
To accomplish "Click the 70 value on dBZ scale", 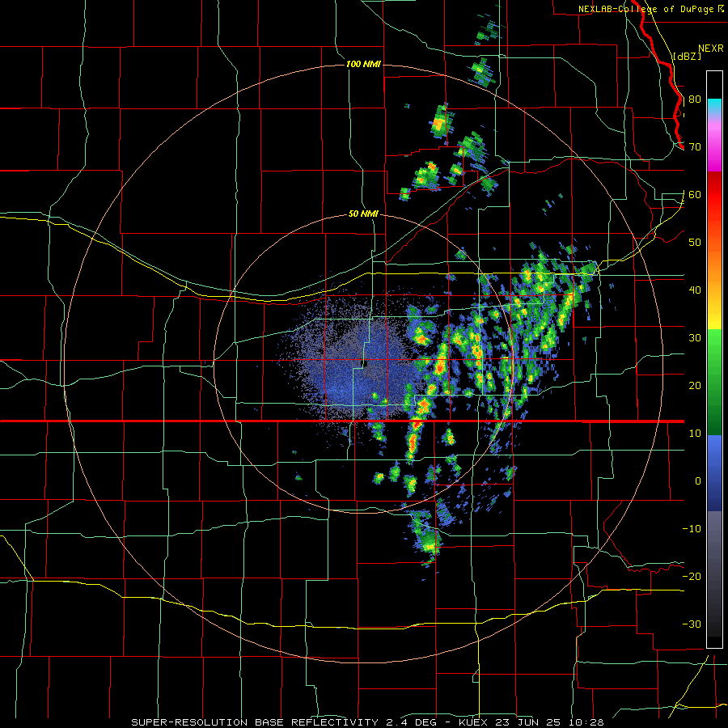I will tap(695, 147).
